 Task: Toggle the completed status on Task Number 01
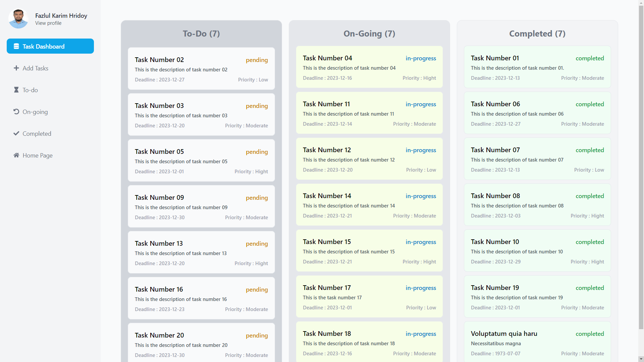590,58
